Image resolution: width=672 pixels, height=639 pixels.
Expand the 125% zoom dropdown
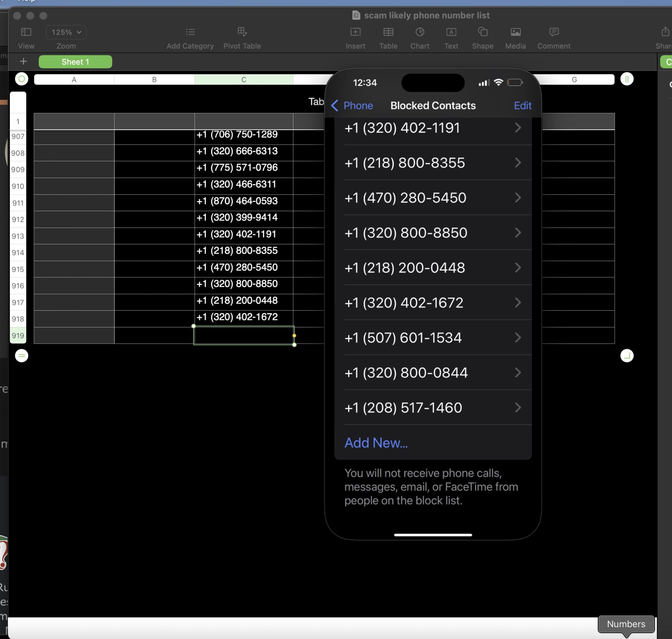coord(66,32)
